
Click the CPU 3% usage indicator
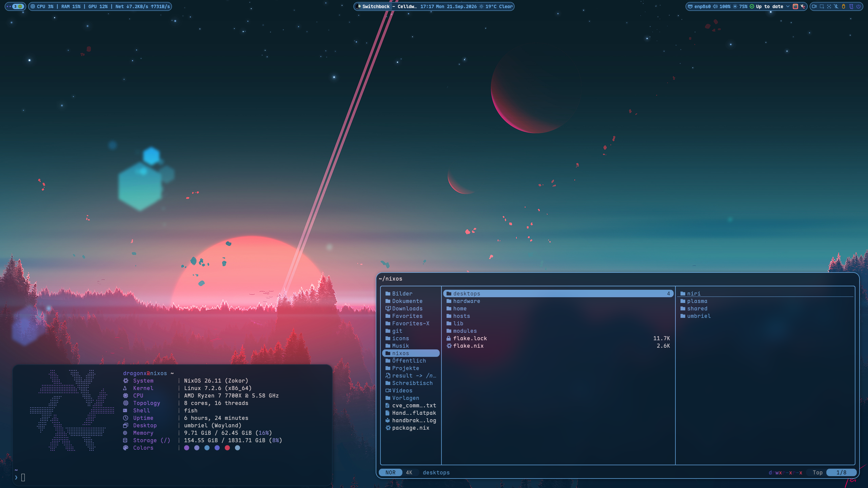pos(42,6)
